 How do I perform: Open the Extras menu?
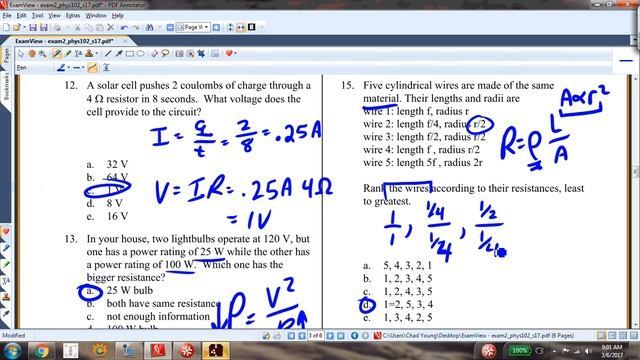click(73, 16)
